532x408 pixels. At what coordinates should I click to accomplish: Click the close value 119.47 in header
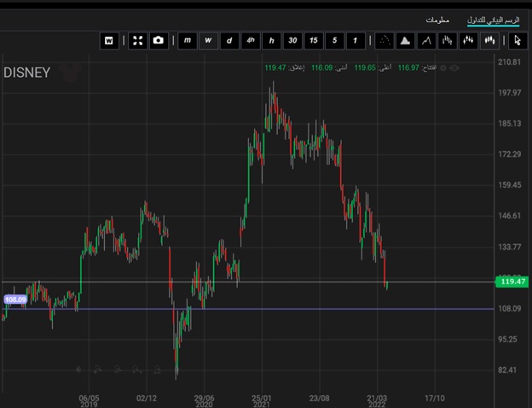click(x=275, y=67)
